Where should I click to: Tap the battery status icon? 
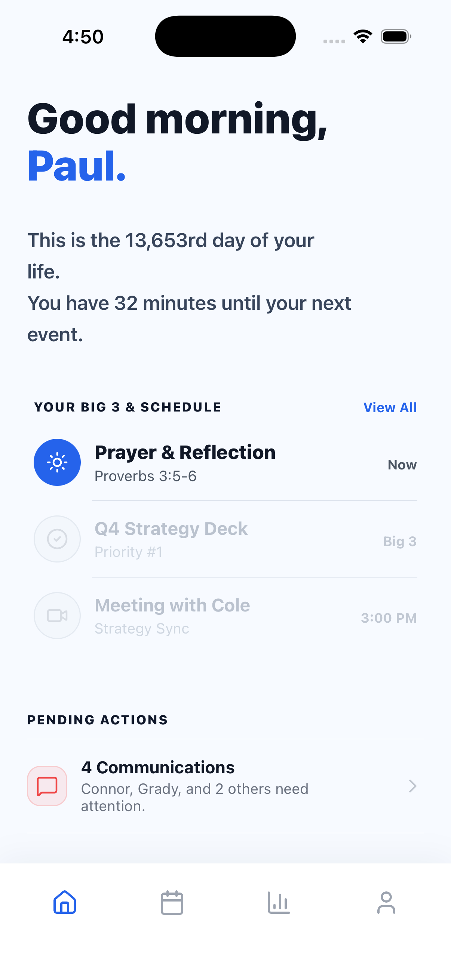395,37
